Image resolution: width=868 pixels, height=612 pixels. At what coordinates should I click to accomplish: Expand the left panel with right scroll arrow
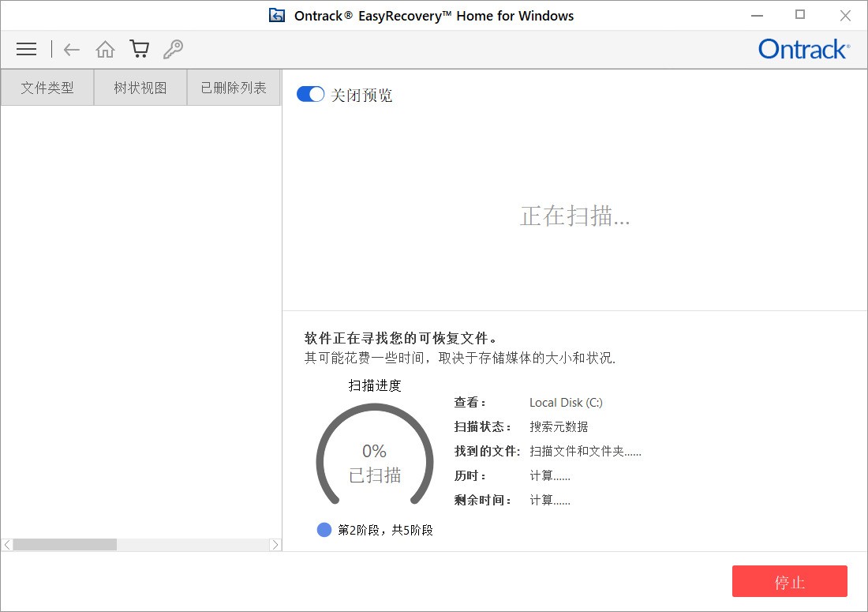click(x=277, y=544)
